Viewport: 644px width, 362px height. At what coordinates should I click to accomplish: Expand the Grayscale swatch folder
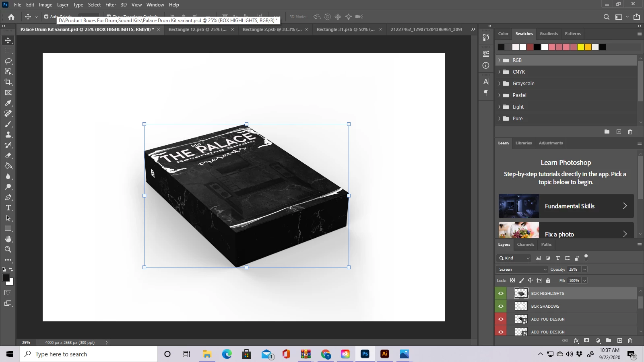(500, 83)
